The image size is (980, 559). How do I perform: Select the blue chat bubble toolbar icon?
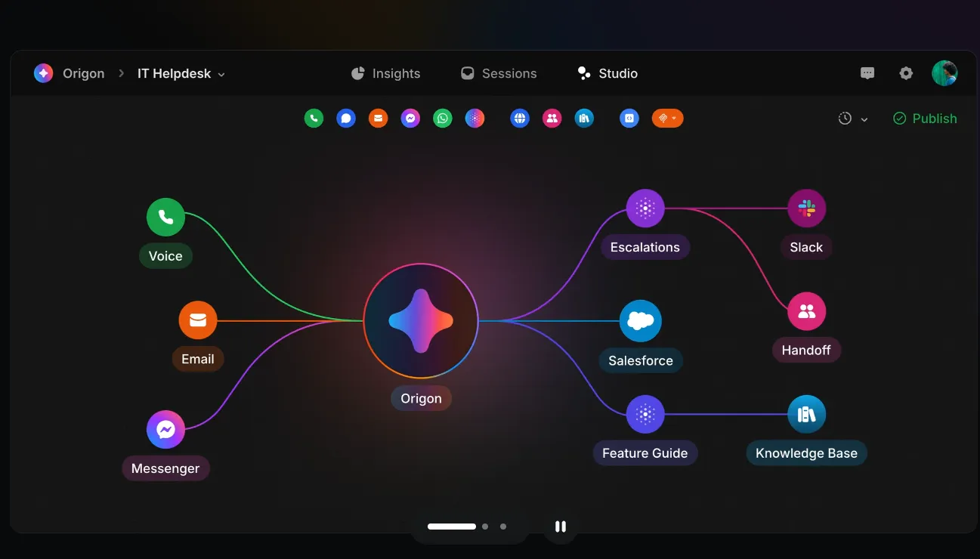tap(346, 119)
